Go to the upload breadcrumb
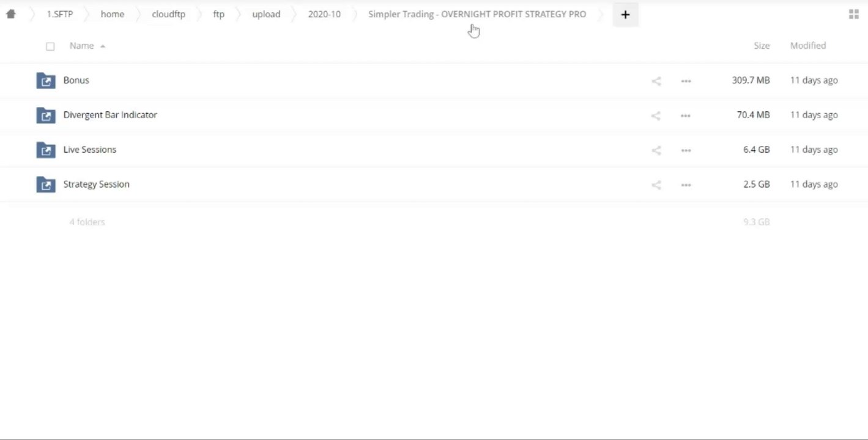The height and width of the screenshot is (440, 868). point(266,14)
